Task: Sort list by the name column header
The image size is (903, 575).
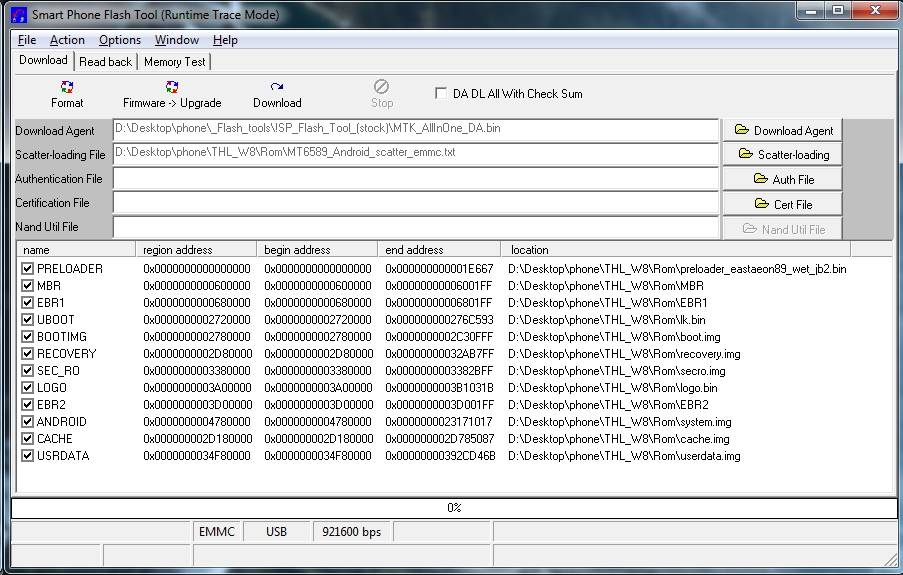Action: coord(75,250)
